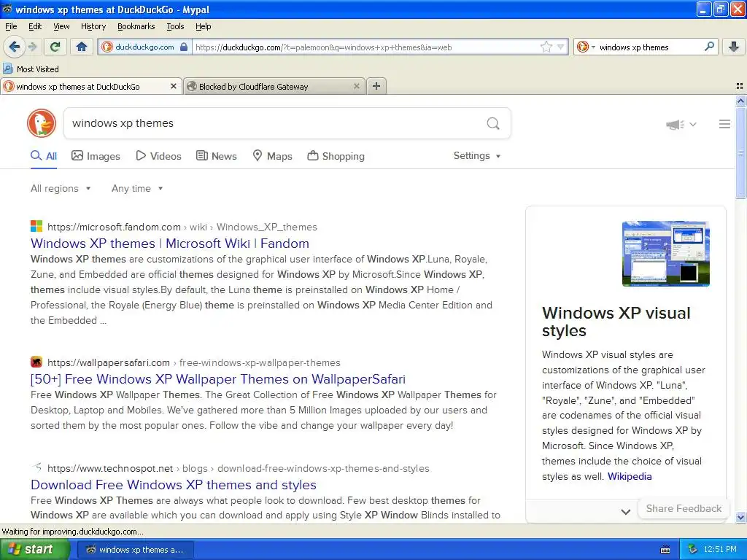
Task: Open the File menu
Action: click(x=11, y=26)
